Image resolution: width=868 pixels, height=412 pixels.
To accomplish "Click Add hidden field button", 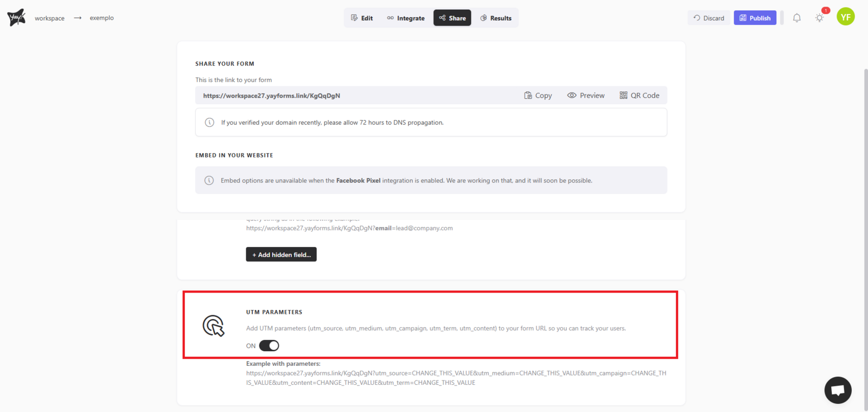I will click(x=281, y=255).
